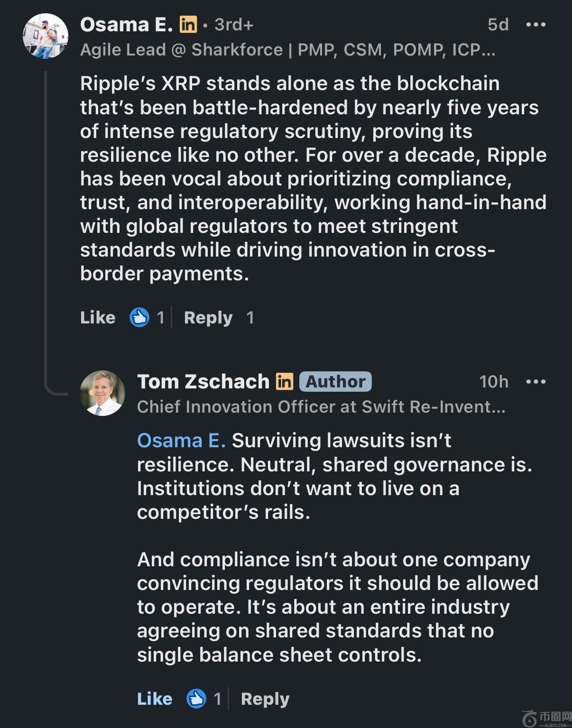View reaction count on Tom's reply
Screen dimensions: 572x728
coord(217,699)
